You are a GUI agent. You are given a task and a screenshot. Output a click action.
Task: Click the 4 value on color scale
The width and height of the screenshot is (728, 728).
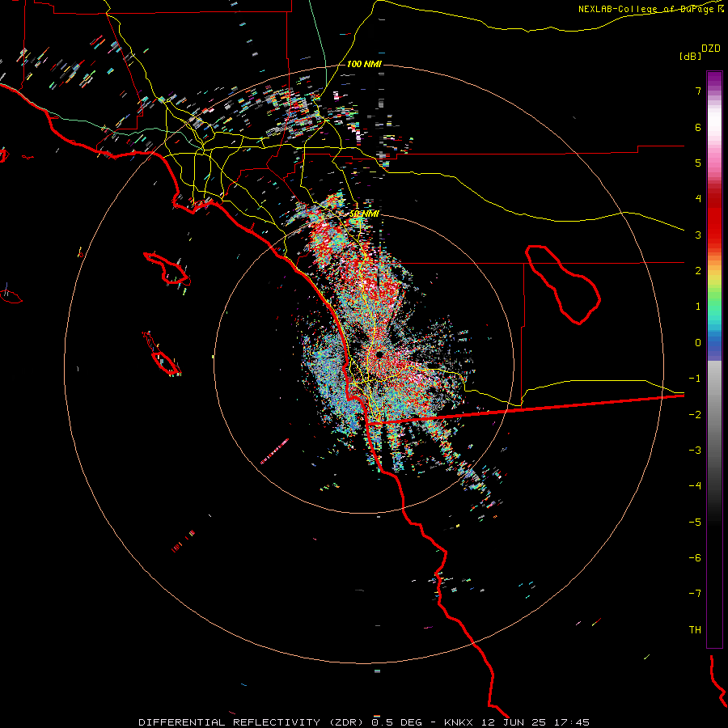coord(698,199)
